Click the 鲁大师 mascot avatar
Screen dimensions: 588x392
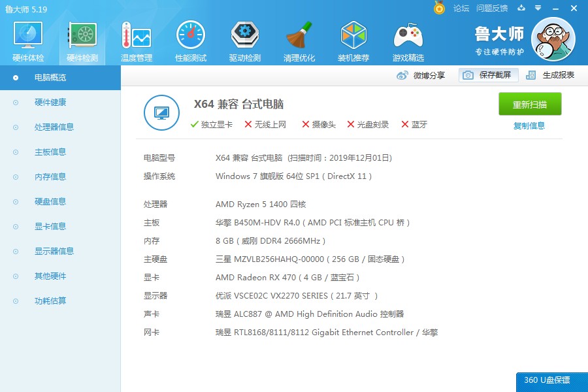[553, 39]
